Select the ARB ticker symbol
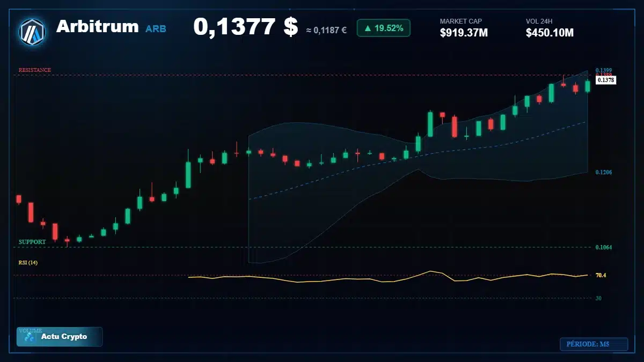644x362 pixels. (156, 29)
